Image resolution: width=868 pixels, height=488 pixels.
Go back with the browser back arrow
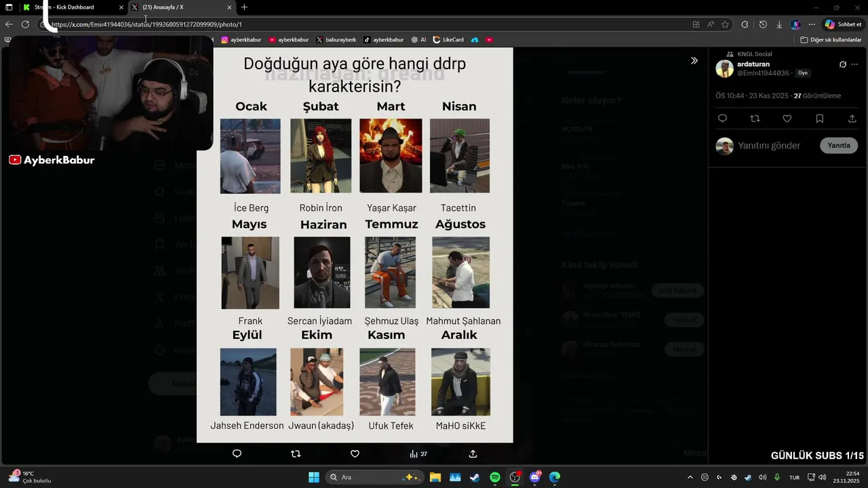point(9,24)
